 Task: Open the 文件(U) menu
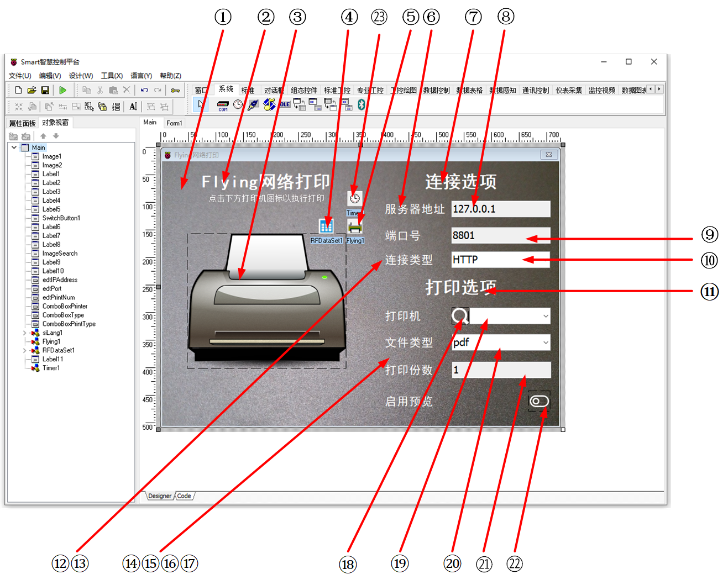tap(20, 76)
